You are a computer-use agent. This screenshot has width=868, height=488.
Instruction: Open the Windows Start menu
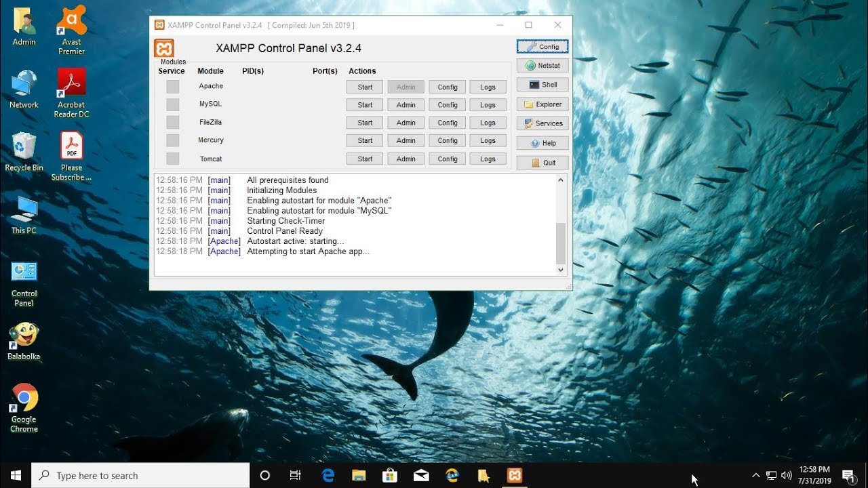[16, 475]
